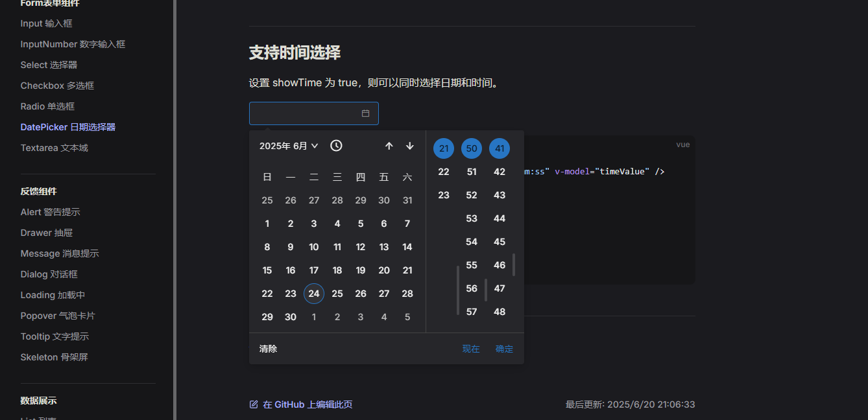Image resolution: width=868 pixels, height=420 pixels.
Task: Select hour 23 in time column
Action: tap(444, 195)
